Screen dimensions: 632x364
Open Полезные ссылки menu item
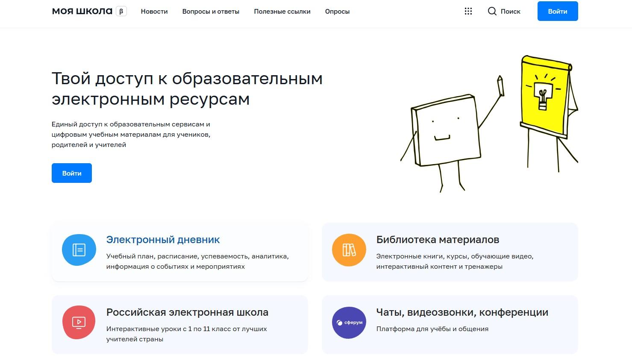[x=282, y=12]
